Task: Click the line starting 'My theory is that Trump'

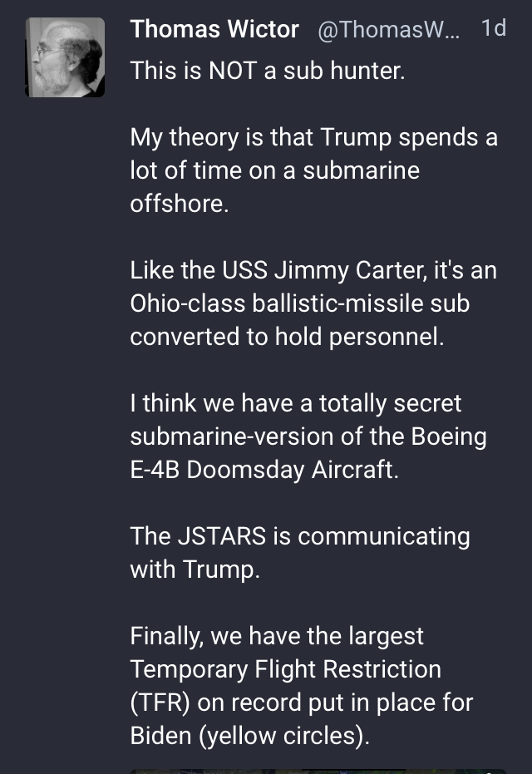Action: coord(314,137)
